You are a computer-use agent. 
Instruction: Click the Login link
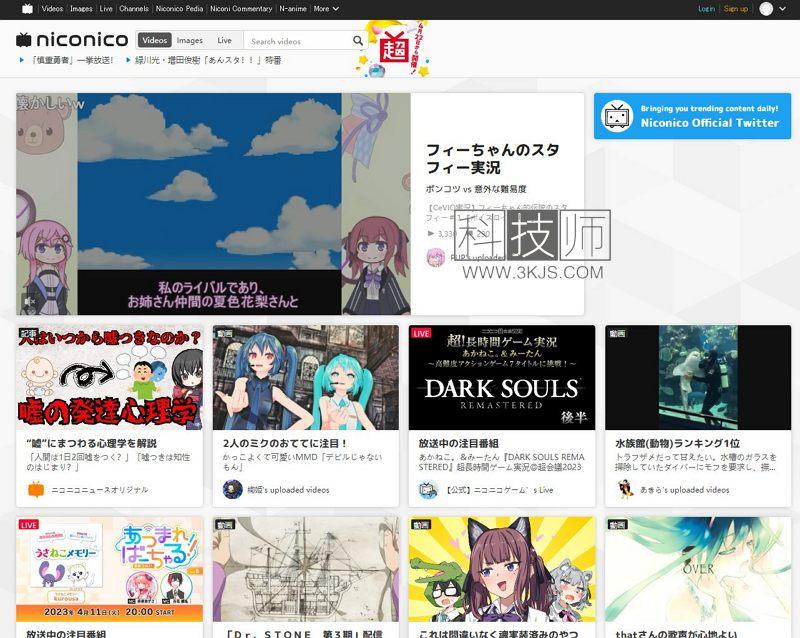(706, 9)
